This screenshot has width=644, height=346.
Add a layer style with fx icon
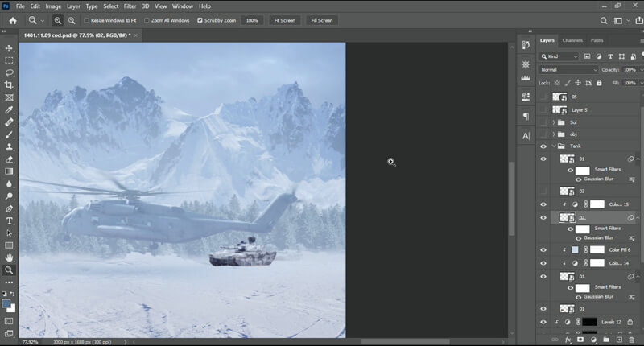coord(568,340)
